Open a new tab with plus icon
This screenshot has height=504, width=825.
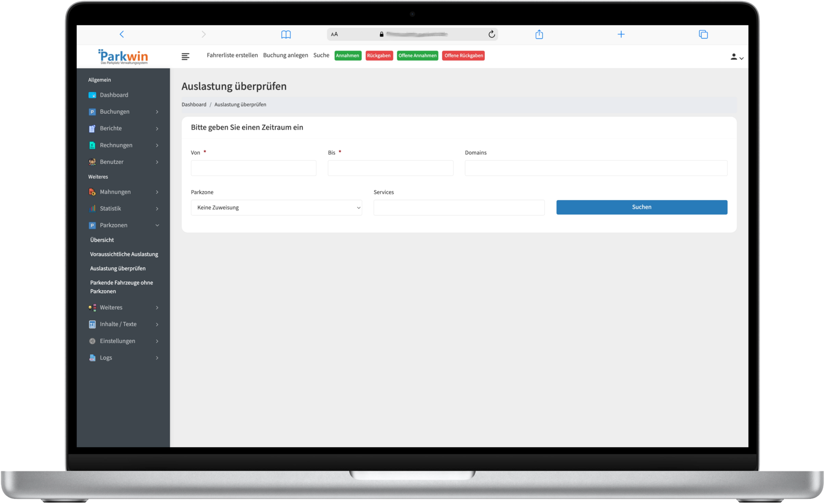621,34
